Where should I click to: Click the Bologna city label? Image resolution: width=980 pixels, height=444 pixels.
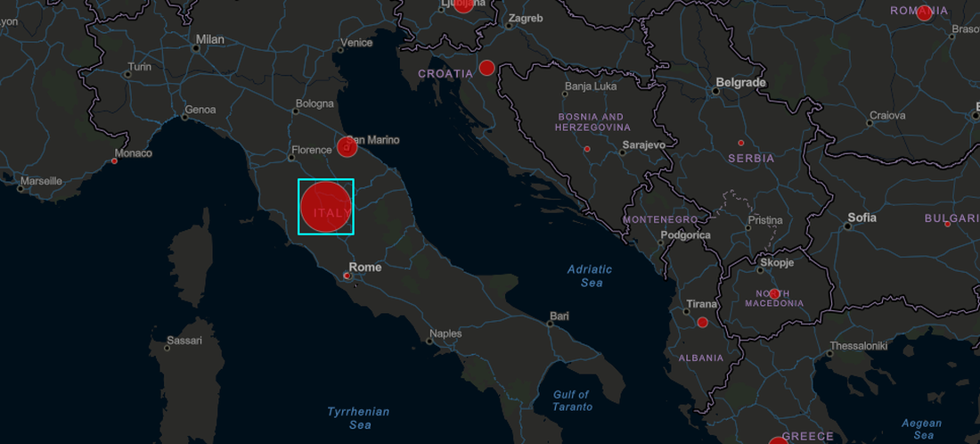pos(314,103)
